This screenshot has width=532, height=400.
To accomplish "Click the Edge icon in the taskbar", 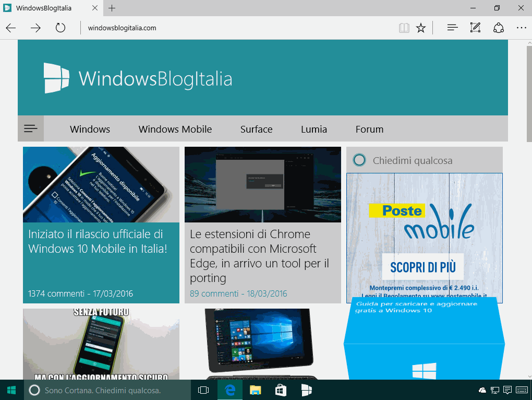I will [230, 390].
